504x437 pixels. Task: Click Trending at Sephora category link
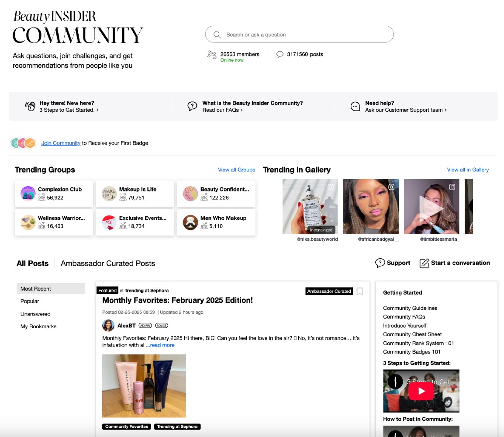[147, 290]
